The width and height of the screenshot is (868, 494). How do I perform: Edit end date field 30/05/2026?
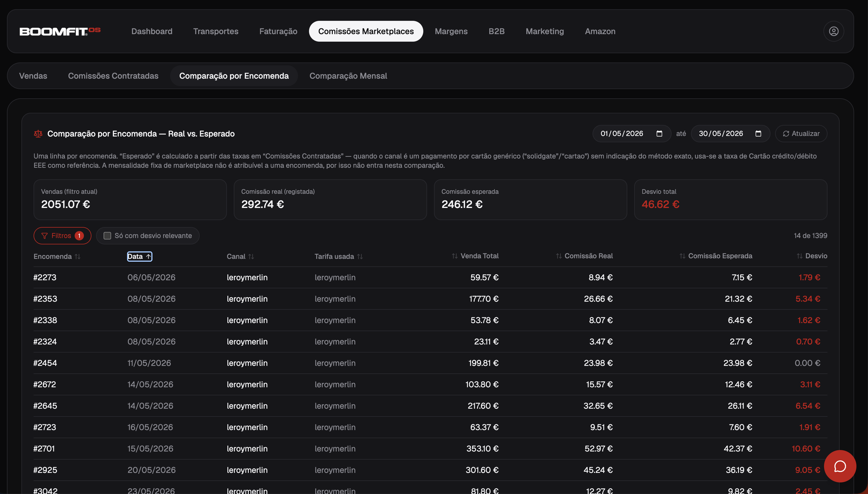pyautogui.click(x=730, y=134)
